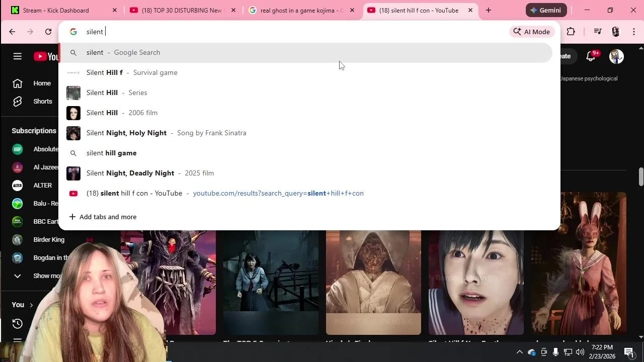Screen dimensions: 644x362
Task: Open the Chrome profile avatar
Action: point(616,32)
